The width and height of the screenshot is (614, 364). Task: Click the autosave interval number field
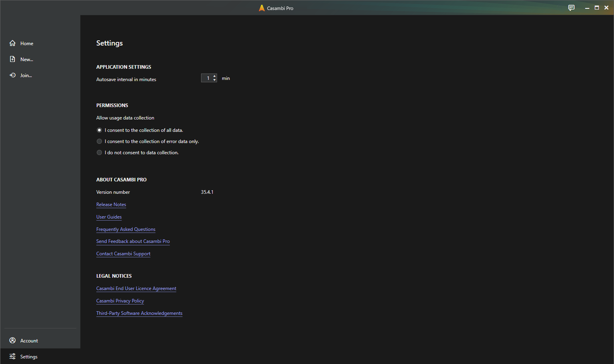[207, 78]
